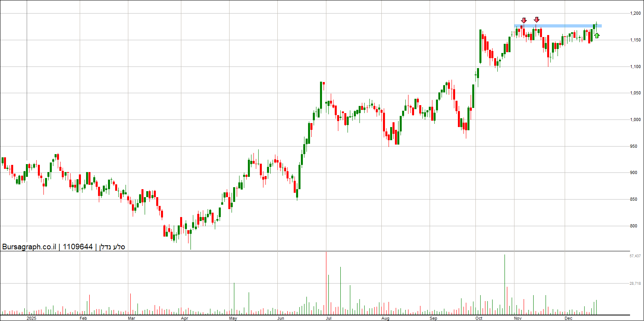Click the Aug date axis label

385,318
